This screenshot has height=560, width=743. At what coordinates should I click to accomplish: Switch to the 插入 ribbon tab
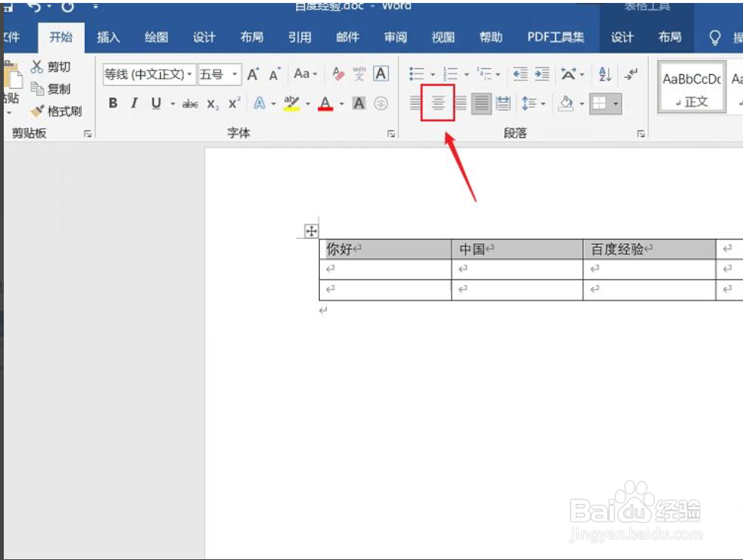tap(108, 36)
